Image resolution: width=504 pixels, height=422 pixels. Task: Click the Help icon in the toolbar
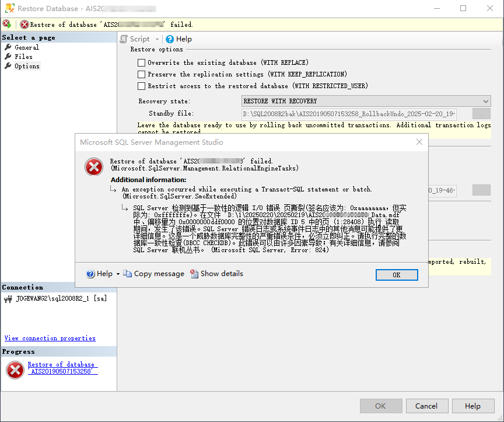click(170, 39)
